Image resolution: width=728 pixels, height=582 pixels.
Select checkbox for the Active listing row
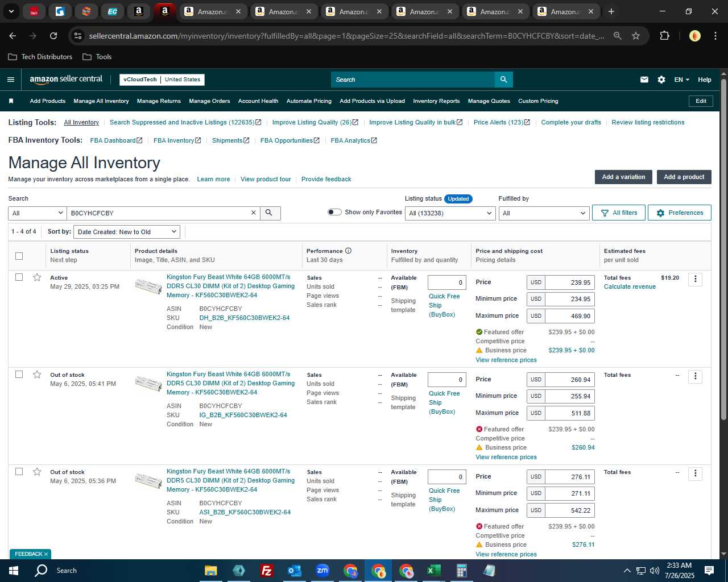pyautogui.click(x=19, y=277)
